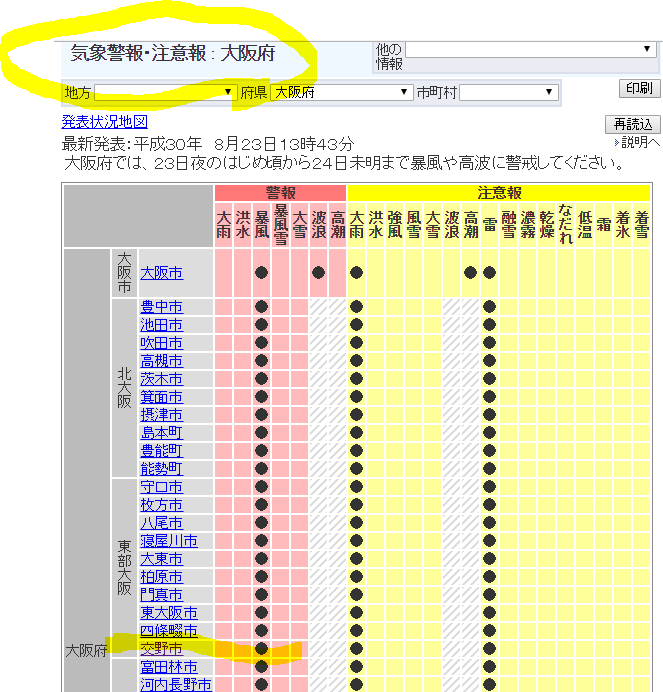Click the 雷 advisory dot for 能勢町

click(x=490, y=469)
